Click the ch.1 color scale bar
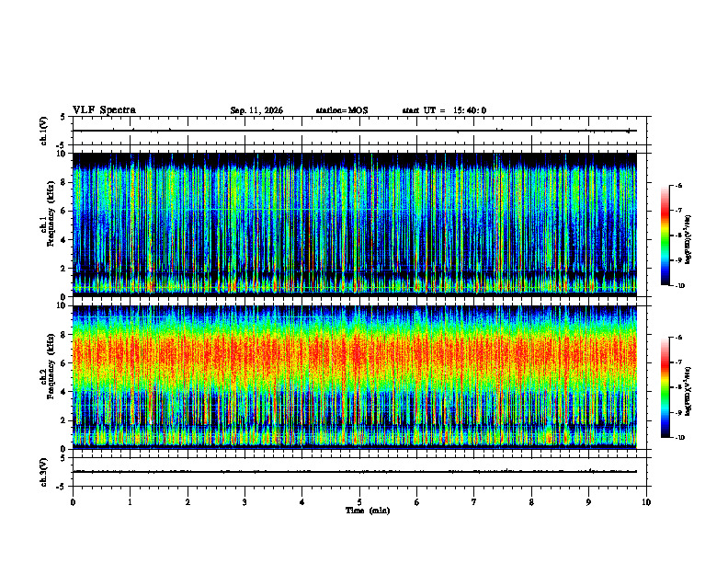 click(665, 236)
